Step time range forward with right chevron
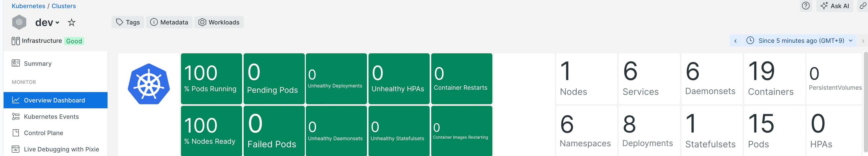868x156 pixels. pyautogui.click(x=863, y=41)
